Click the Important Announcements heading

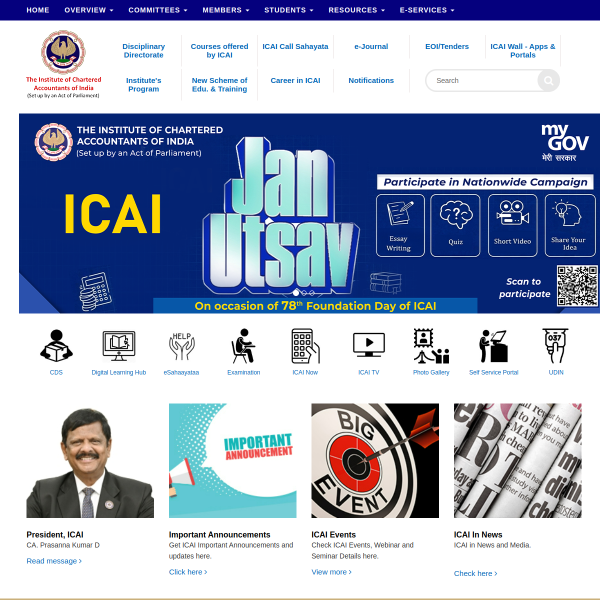click(x=219, y=535)
